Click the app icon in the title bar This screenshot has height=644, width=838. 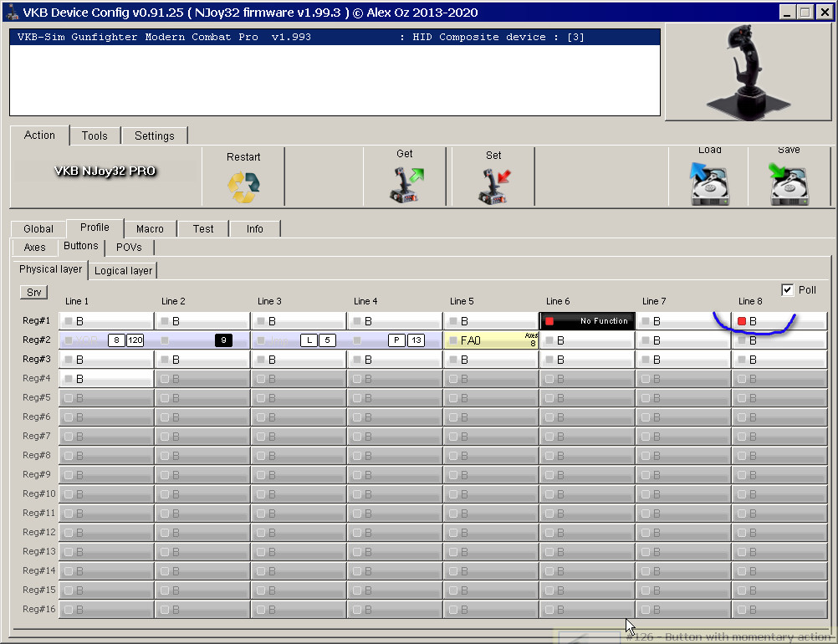tap(13, 12)
